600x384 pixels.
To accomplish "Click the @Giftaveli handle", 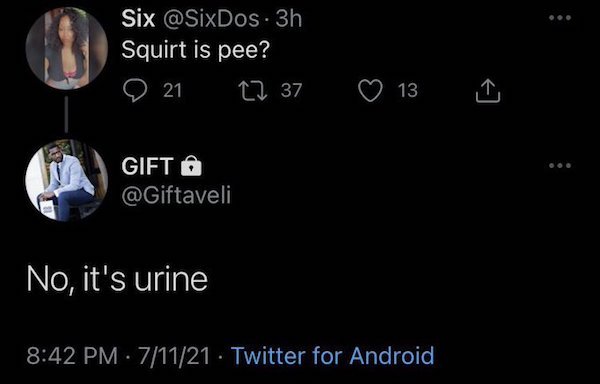I will [x=176, y=196].
